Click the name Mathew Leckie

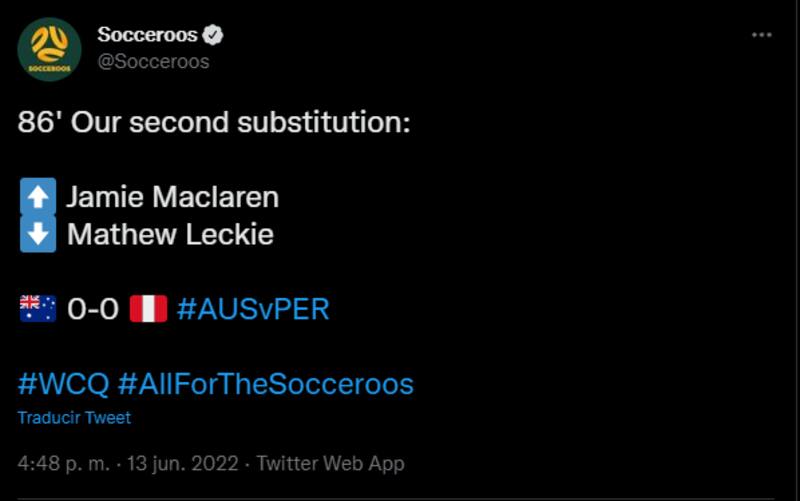170,235
